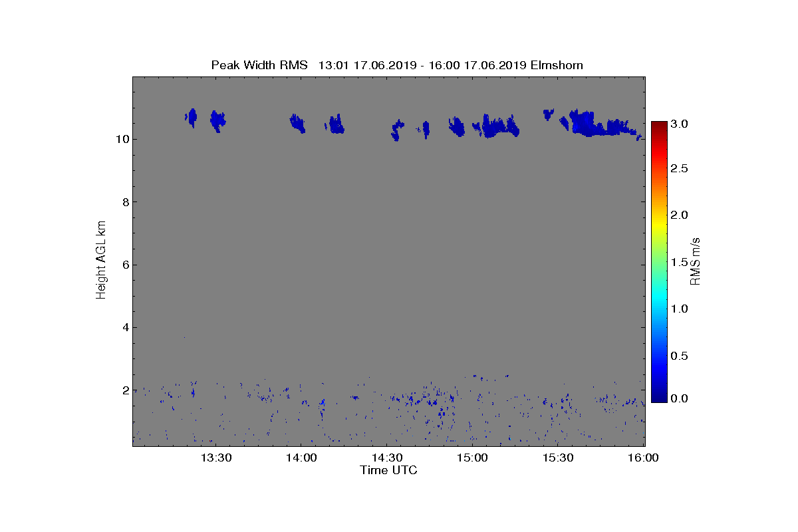
Task: Click the 'RMS m/s' colorbar label
Action: tap(695, 261)
